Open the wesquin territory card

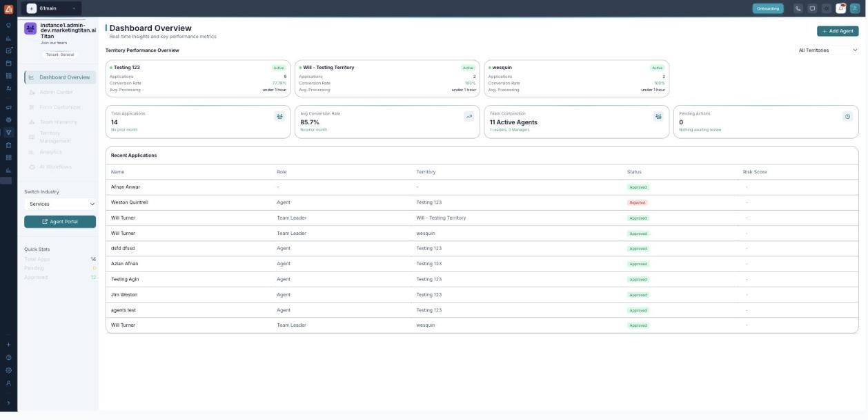pyautogui.click(x=577, y=78)
